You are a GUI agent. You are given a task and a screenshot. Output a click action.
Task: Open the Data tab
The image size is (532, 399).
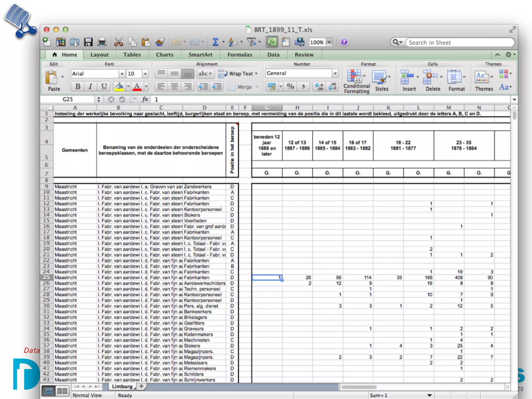(x=273, y=55)
